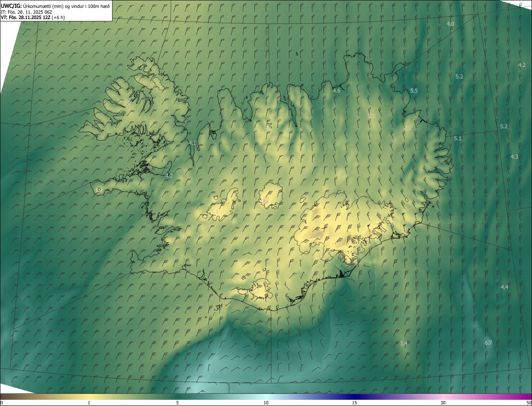Image resolution: width=532 pixels, height=406 pixels.
Task: Click the 6.7 value label on the map
Action: point(488,342)
